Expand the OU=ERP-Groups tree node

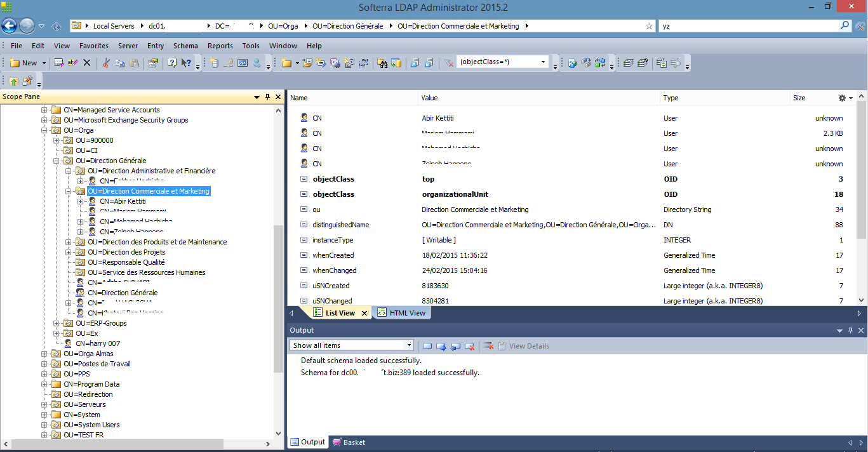[x=57, y=323]
